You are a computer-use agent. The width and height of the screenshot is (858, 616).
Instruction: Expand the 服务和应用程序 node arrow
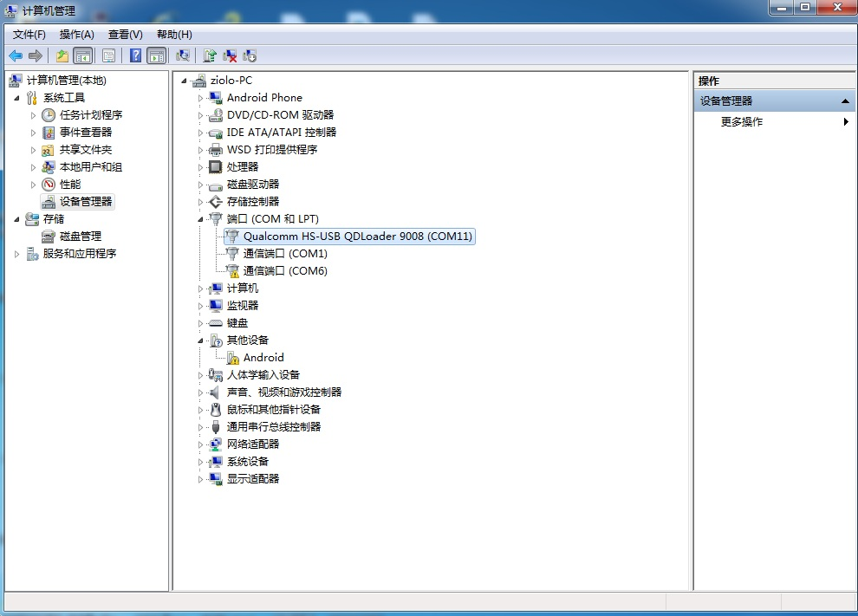(16, 254)
